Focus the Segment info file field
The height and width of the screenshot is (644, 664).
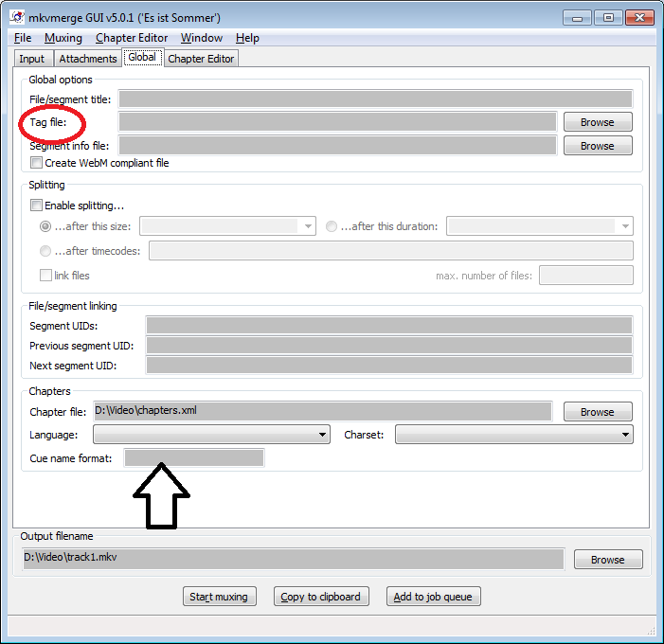pyautogui.click(x=337, y=146)
